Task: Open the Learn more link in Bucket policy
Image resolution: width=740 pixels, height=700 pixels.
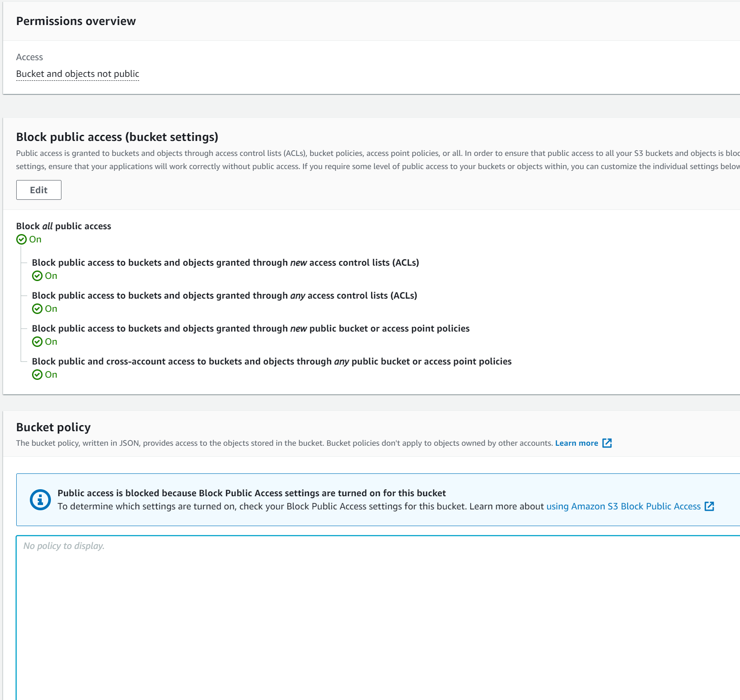Action: tap(576, 443)
